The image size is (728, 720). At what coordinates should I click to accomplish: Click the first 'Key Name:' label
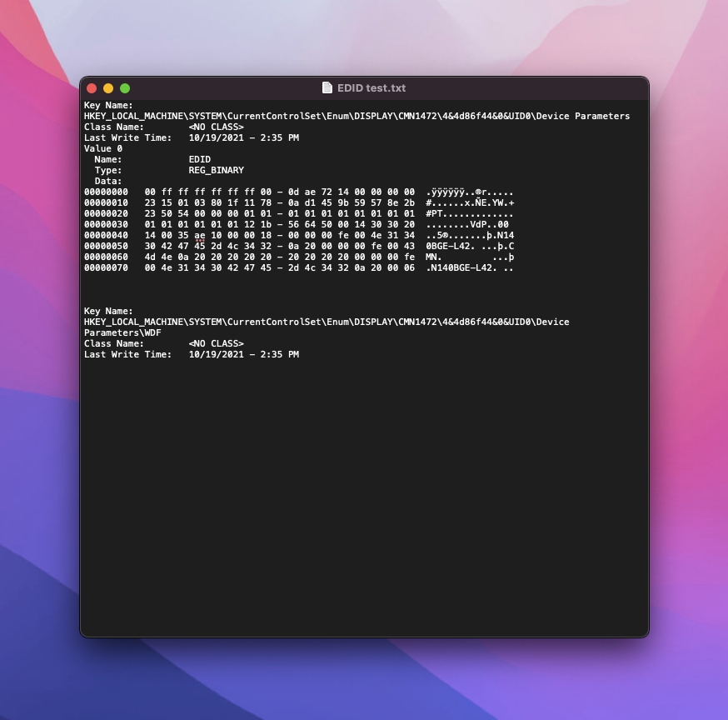(x=108, y=106)
